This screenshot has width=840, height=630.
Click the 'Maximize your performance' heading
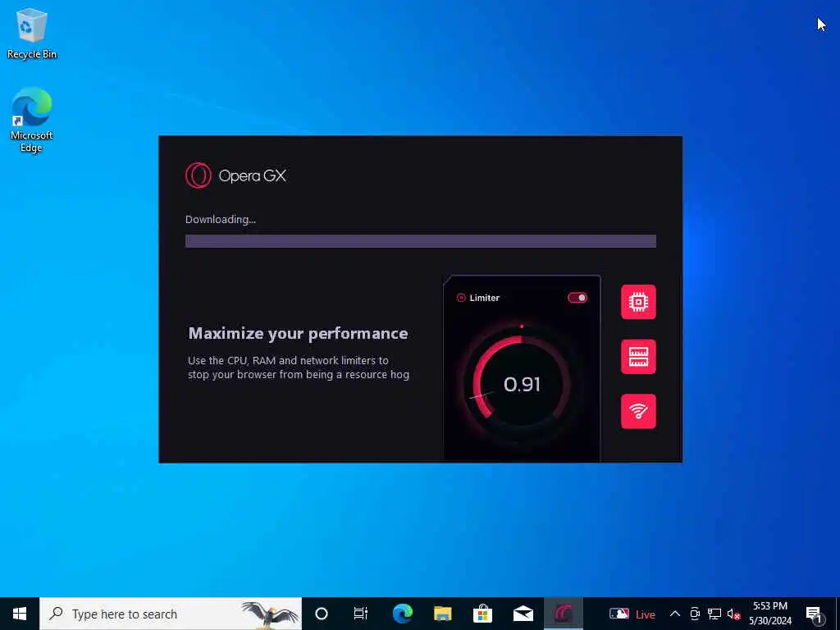tap(298, 333)
